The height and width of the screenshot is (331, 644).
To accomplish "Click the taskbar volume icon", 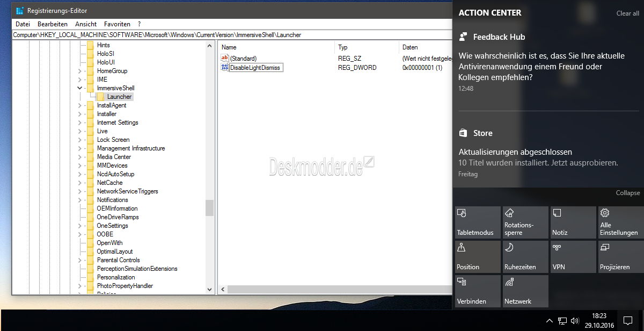I will coord(575,321).
